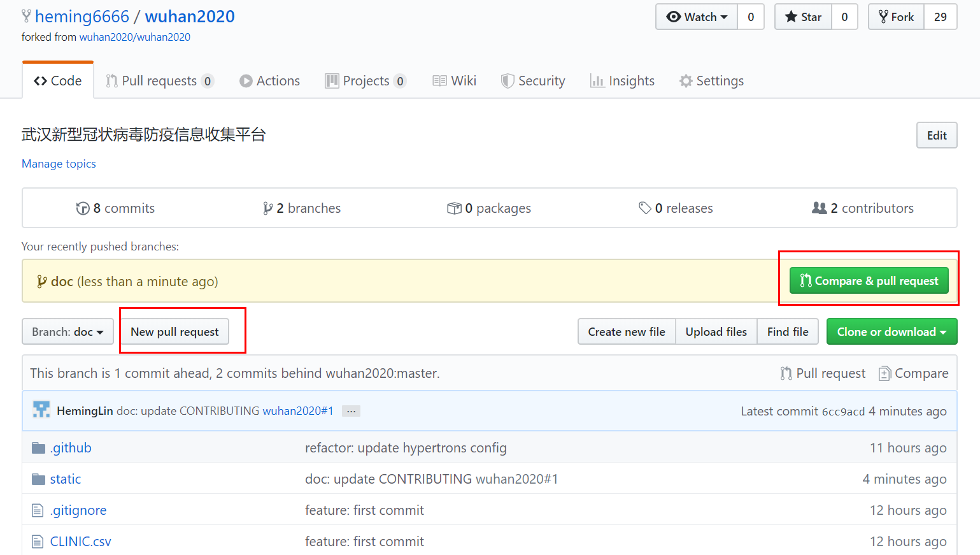
Task: Open the wuhan2020 repository name link
Action: [190, 17]
